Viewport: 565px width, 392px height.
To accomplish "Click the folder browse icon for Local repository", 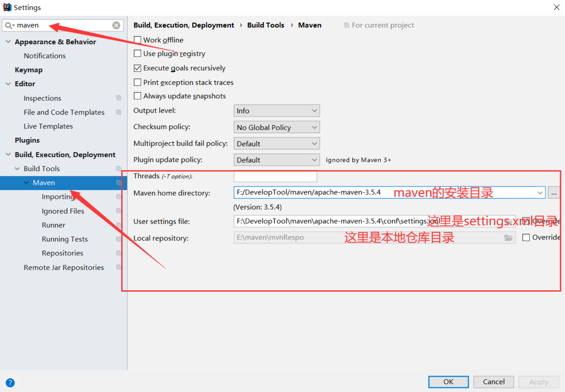I will 508,238.
